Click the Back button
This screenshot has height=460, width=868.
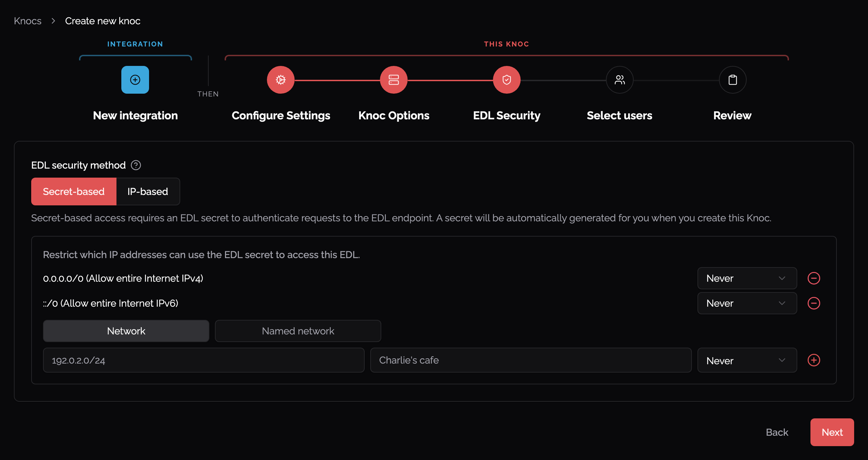(777, 432)
